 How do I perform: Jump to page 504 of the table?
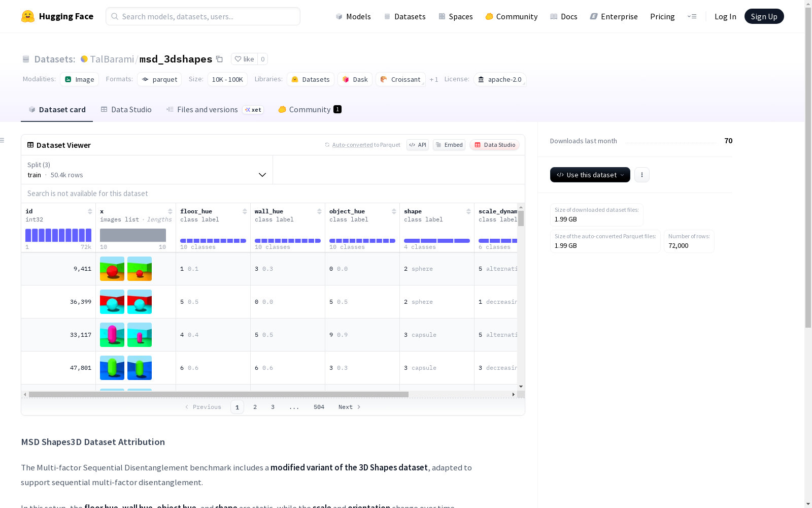coord(319,407)
